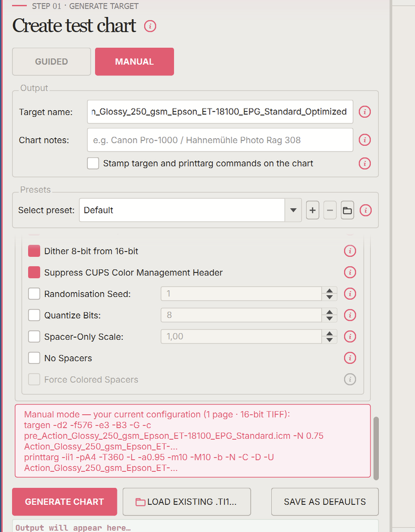Click SAVE AS DEFAULTS button
The height and width of the screenshot is (532, 415).
tap(325, 502)
